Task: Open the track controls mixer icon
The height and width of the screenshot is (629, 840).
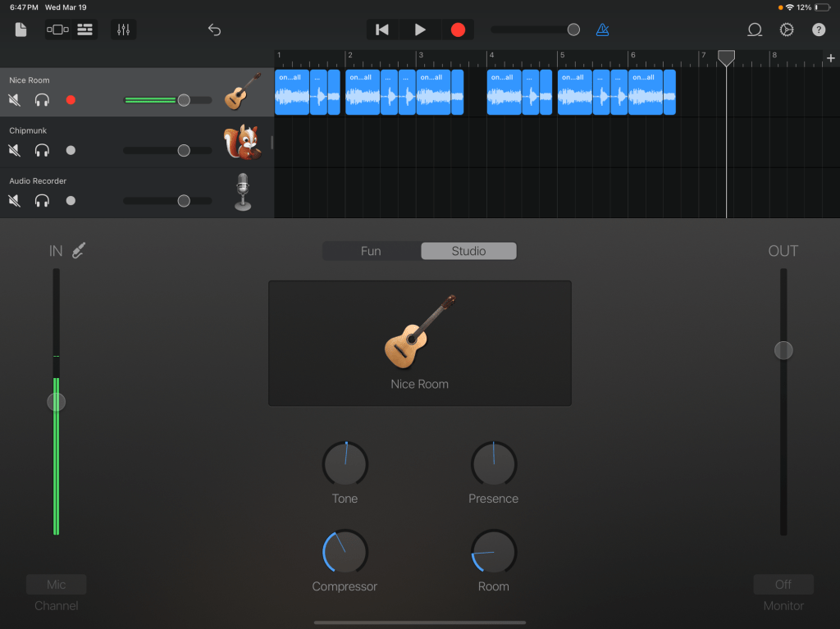Action: pos(124,30)
